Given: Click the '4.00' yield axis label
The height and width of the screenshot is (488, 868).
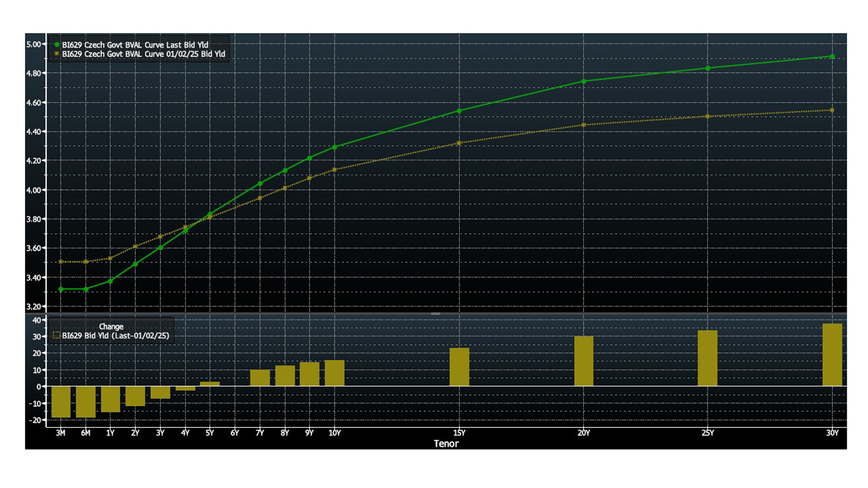Looking at the screenshot, I should (x=34, y=190).
